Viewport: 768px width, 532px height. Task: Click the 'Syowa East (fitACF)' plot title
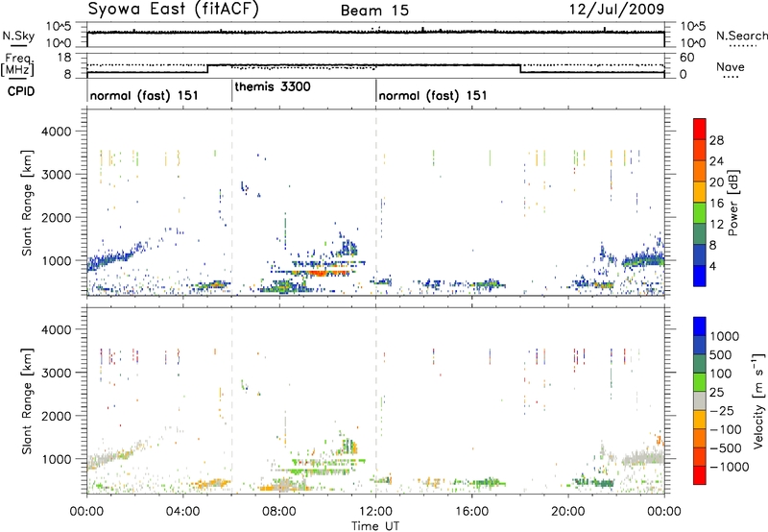point(174,10)
